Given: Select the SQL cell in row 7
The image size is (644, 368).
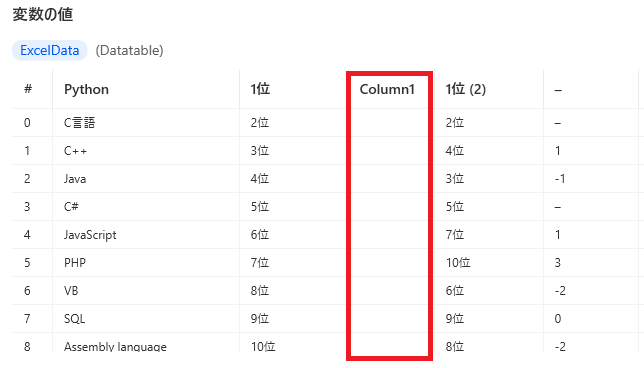Looking at the screenshot, I should pos(74,319).
